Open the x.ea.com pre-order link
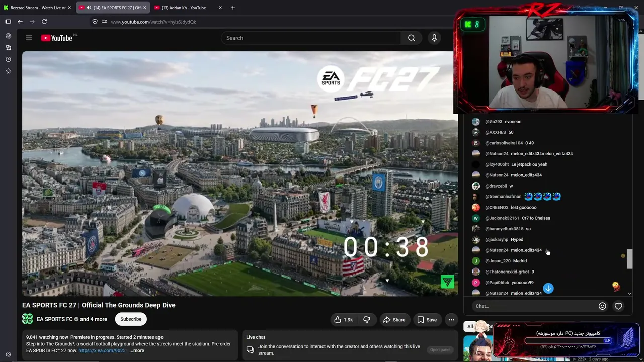Screen dimensions: 644x362 click(103, 350)
